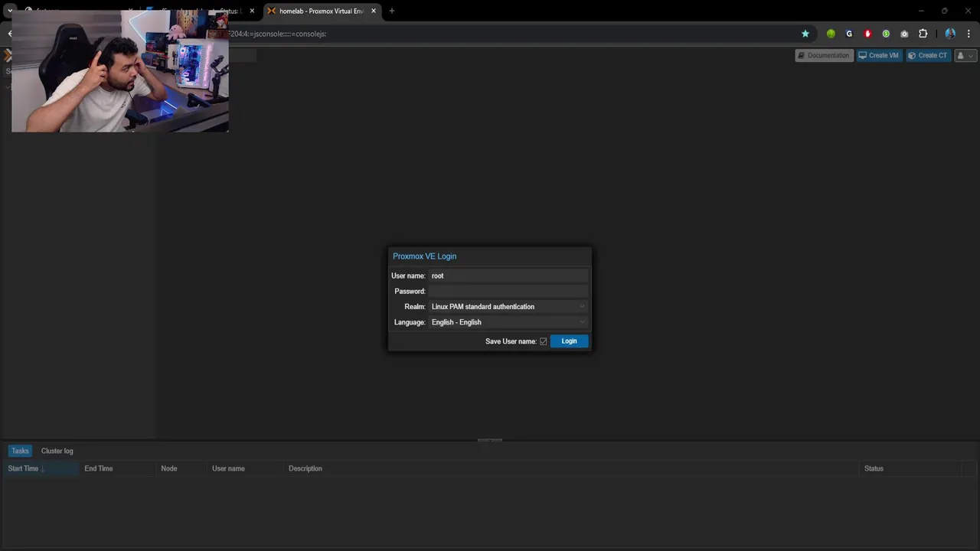Switch to the Cluster log tab

pos(57,451)
